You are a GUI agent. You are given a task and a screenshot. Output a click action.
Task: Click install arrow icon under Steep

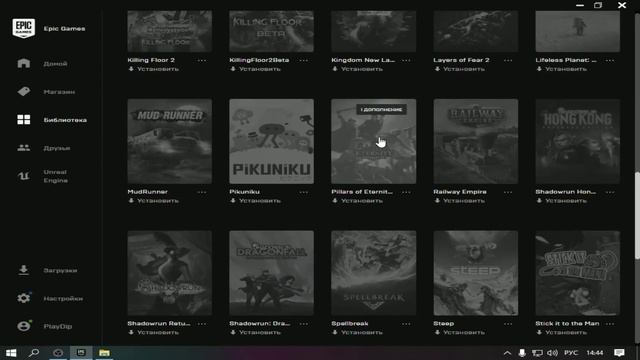point(437,332)
